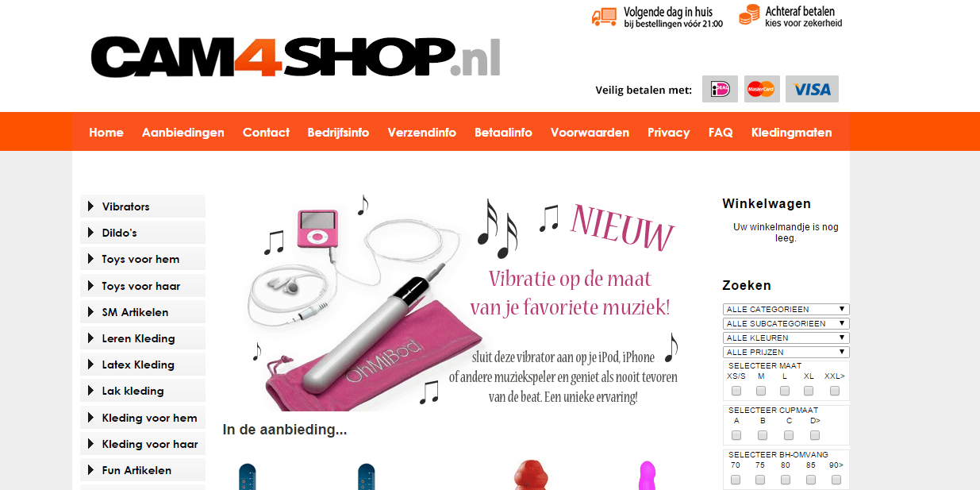Check the XS/S size checkbox

(736, 391)
